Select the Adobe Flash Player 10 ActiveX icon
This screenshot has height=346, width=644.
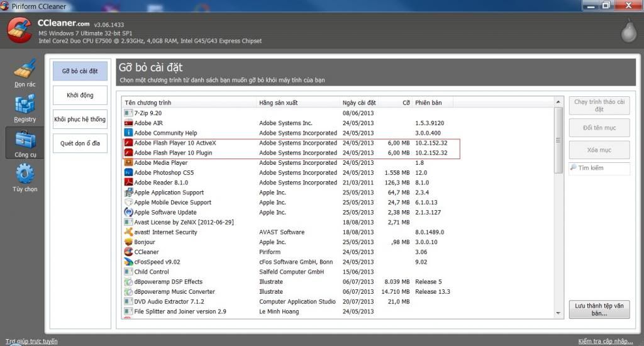tap(128, 143)
